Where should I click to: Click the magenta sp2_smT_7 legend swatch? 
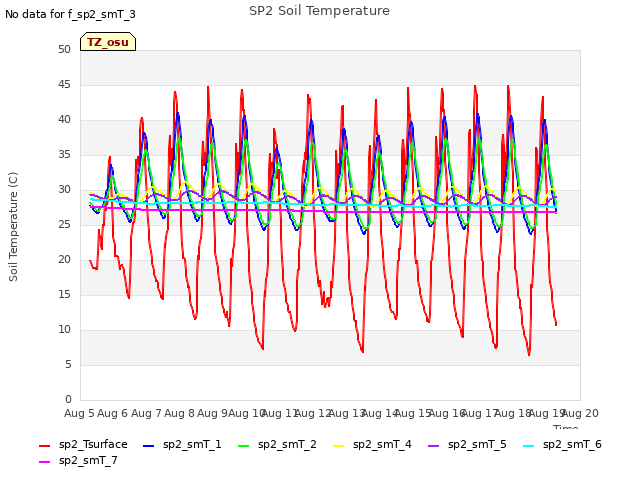tap(44, 462)
